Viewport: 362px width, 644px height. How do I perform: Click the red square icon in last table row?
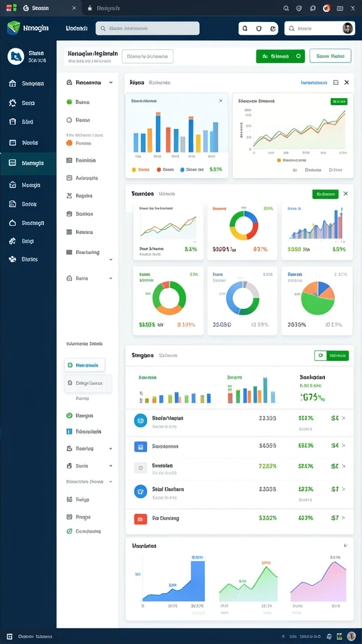[140, 519]
